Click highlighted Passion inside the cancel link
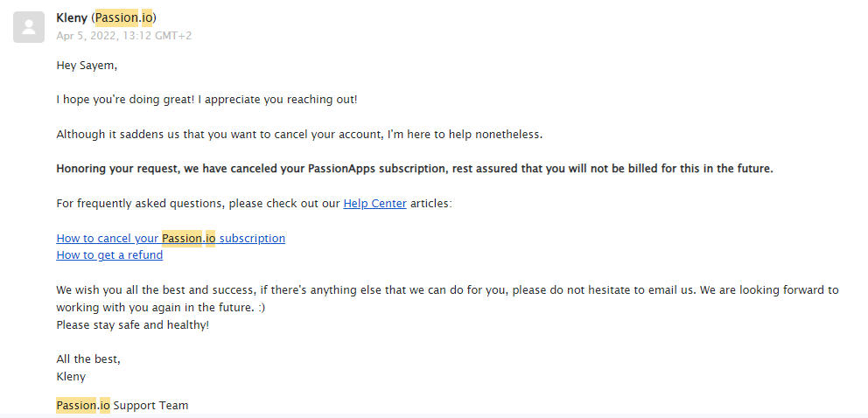 point(181,238)
